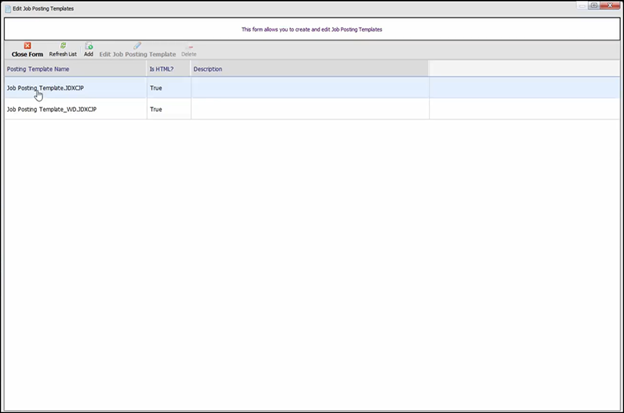624x413 pixels.
Task: Refresh the job posting template list
Action: [x=63, y=49]
